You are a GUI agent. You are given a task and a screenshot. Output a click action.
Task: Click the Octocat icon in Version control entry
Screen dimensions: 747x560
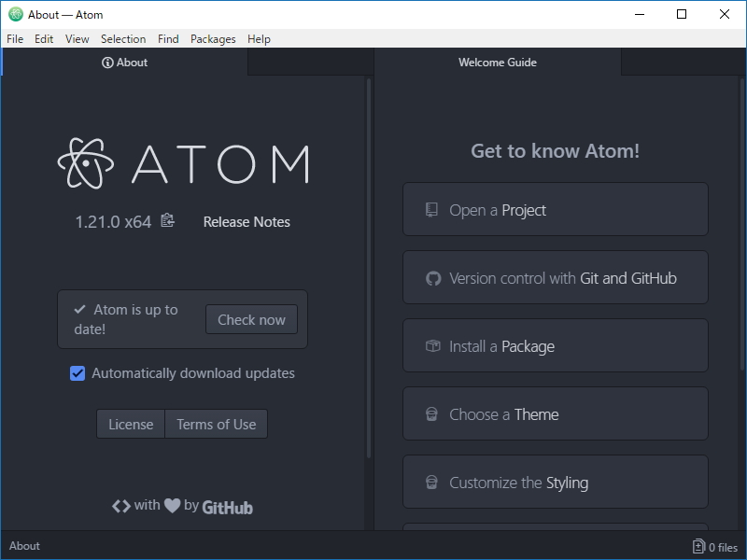tap(432, 277)
